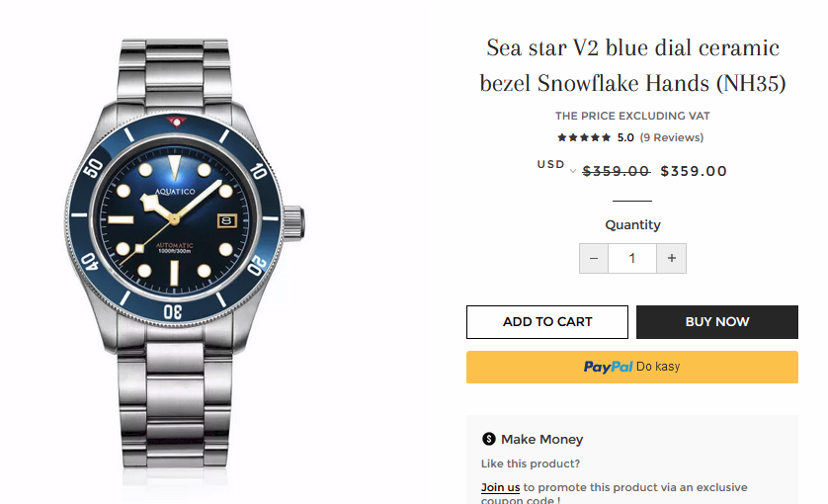Viewport: 828px width, 504px height.
Task: Increase quantity with the plus button
Action: (672, 259)
